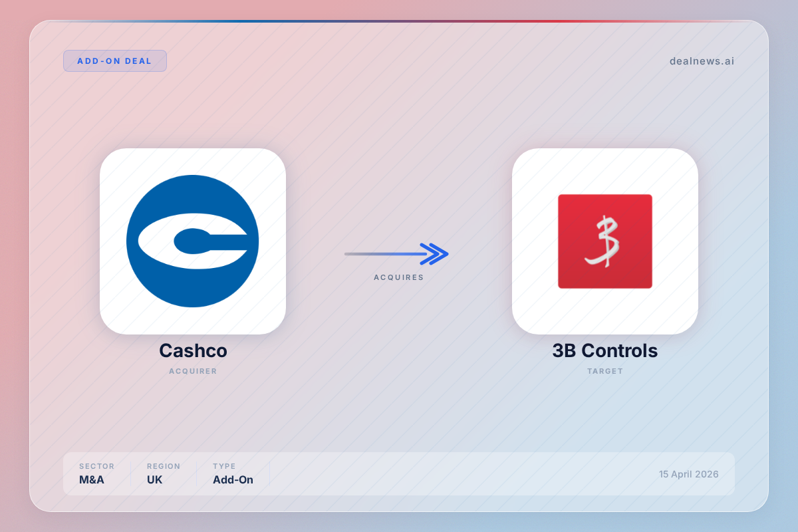Screen dimensions: 798x532
Task: Click the ACQUIRES text under the arrow
Action: [x=399, y=277]
